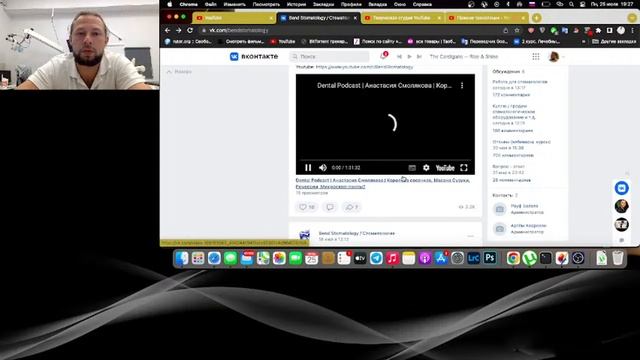The height and width of the screenshot is (360, 640).
Task: Go back in Chrome
Action: pos(167,30)
